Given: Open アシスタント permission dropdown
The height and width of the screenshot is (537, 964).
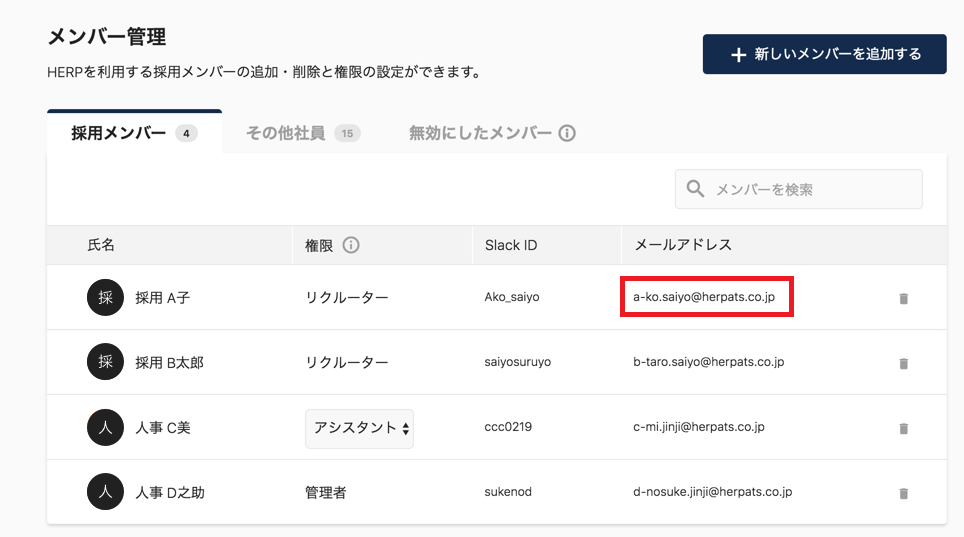Looking at the screenshot, I should click(x=360, y=428).
